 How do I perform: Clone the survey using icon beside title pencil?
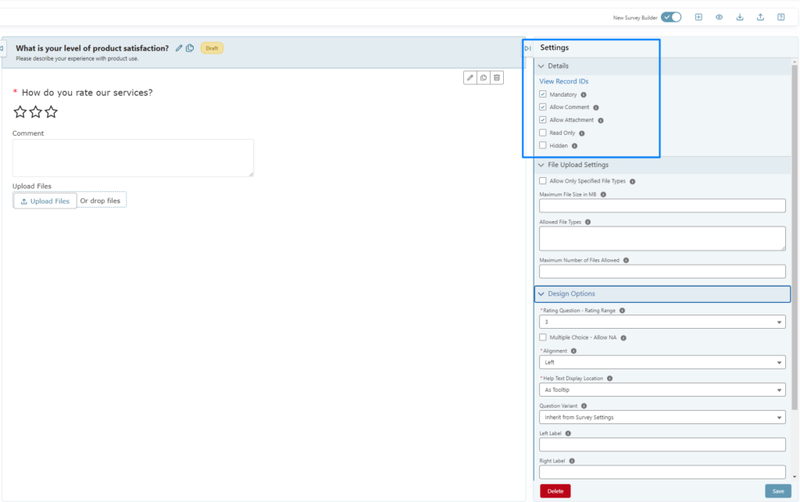tap(190, 48)
